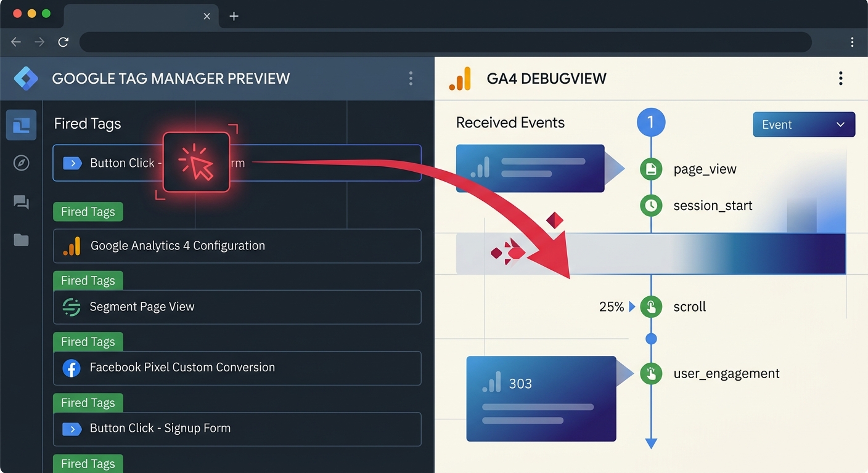Select the scroll event touch icon
The height and width of the screenshot is (473, 868).
coord(651,306)
